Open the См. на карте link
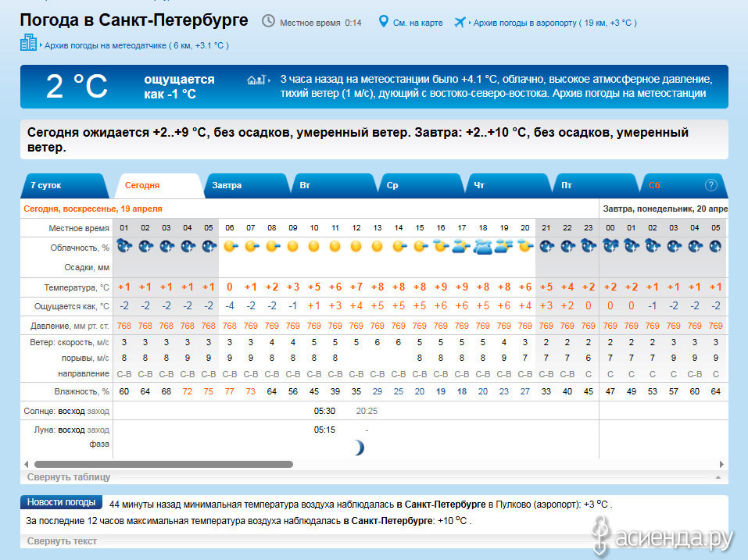 coord(418,23)
